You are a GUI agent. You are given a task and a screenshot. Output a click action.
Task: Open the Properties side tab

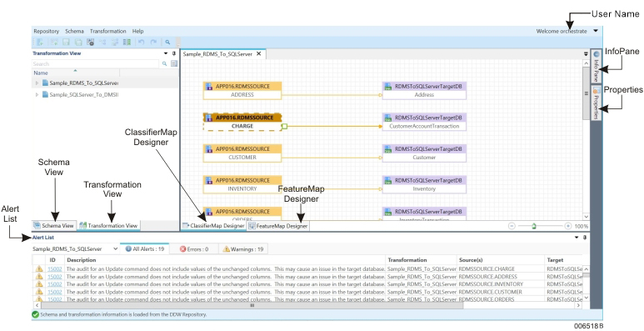pyautogui.click(x=597, y=103)
